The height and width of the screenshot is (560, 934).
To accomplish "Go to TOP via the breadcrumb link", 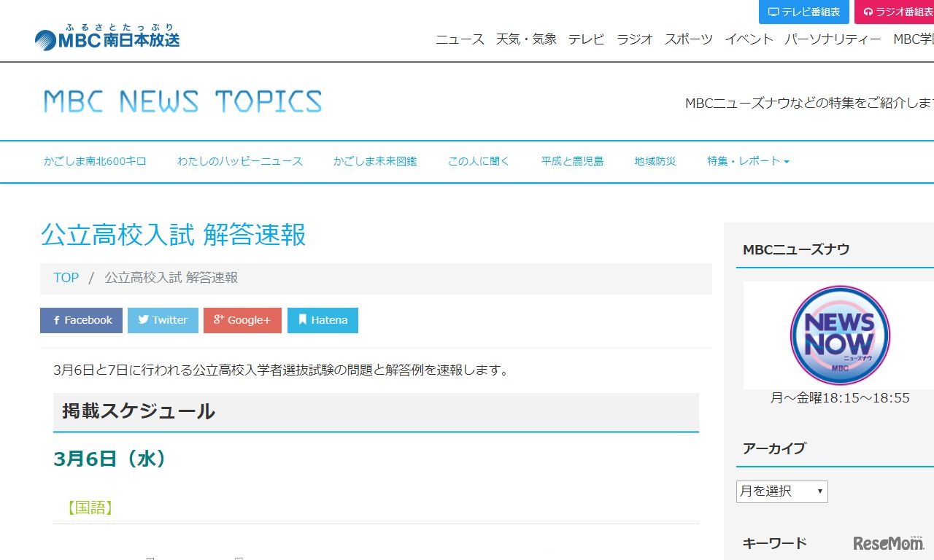I will tap(66, 277).
